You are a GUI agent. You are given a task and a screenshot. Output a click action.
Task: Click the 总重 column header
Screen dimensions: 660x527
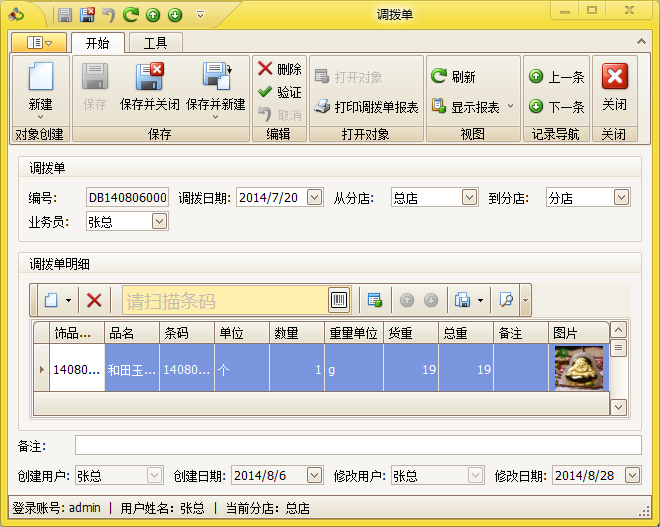(x=466, y=333)
